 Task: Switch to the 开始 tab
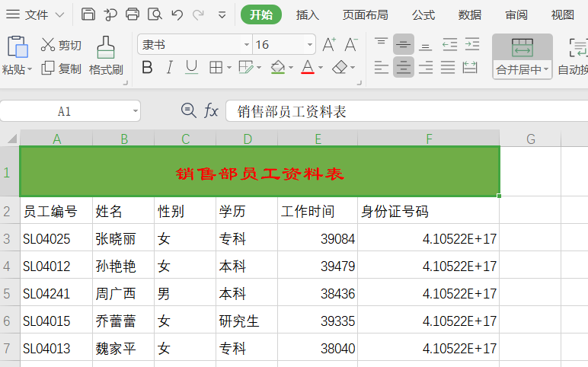pyautogui.click(x=261, y=14)
